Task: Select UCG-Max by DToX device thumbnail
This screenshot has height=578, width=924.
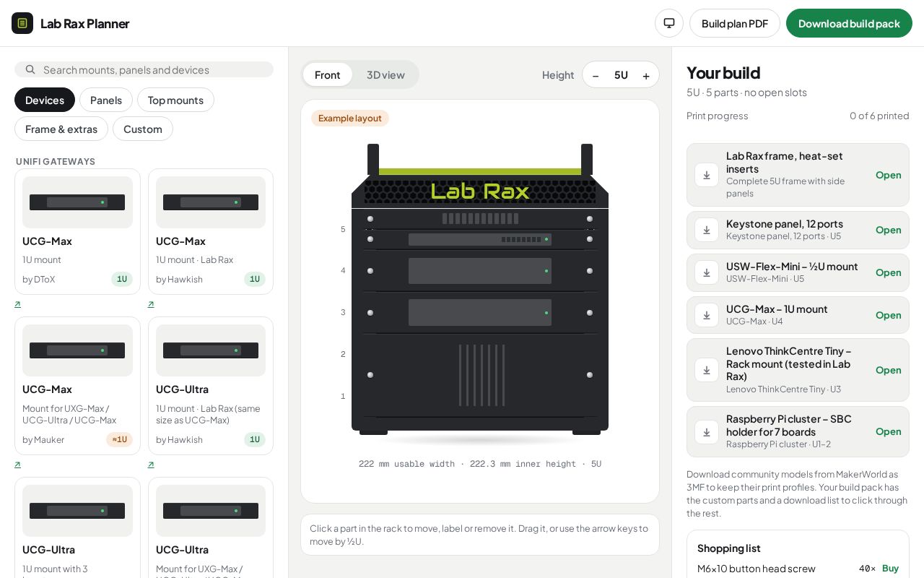Action: [x=77, y=202]
